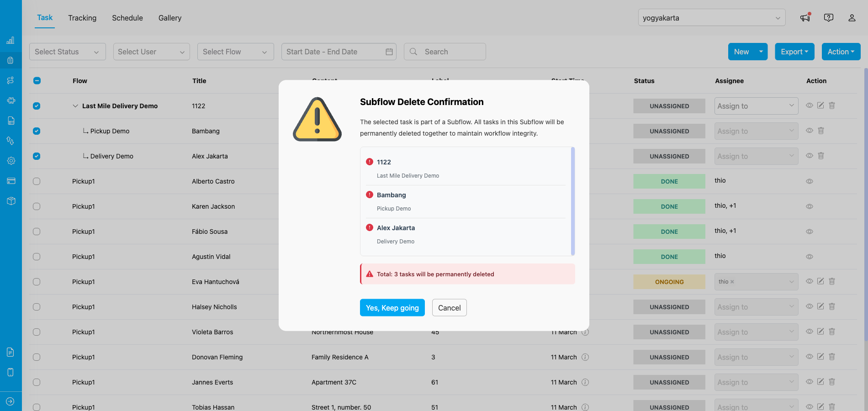
Task: Open the yogyakarta hub dropdown
Action: tap(712, 18)
